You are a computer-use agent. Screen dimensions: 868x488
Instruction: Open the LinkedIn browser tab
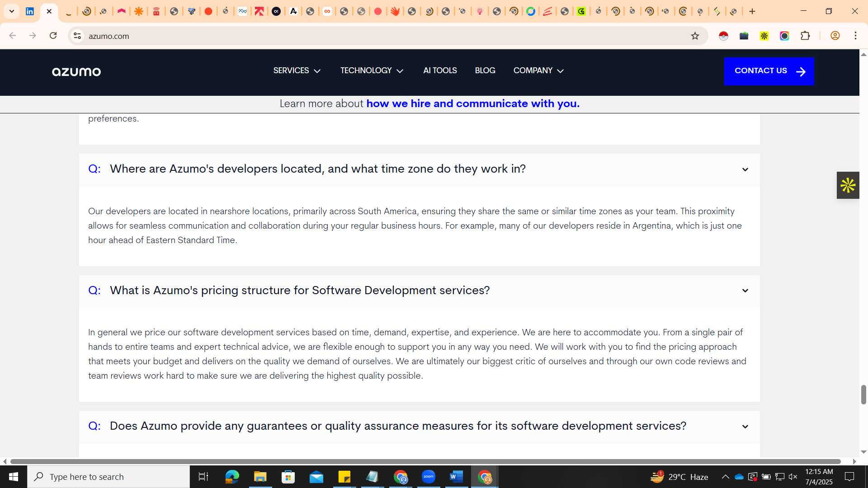coord(30,11)
